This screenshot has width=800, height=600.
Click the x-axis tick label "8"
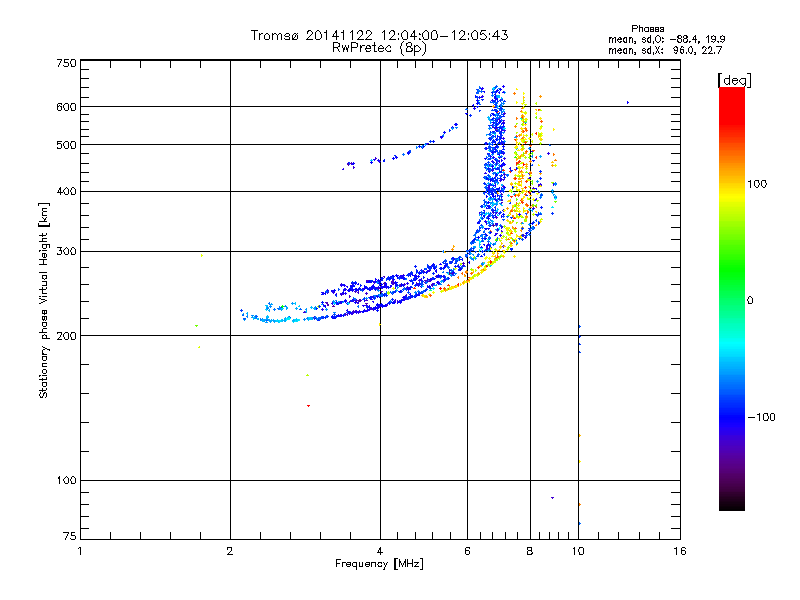(530, 552)
